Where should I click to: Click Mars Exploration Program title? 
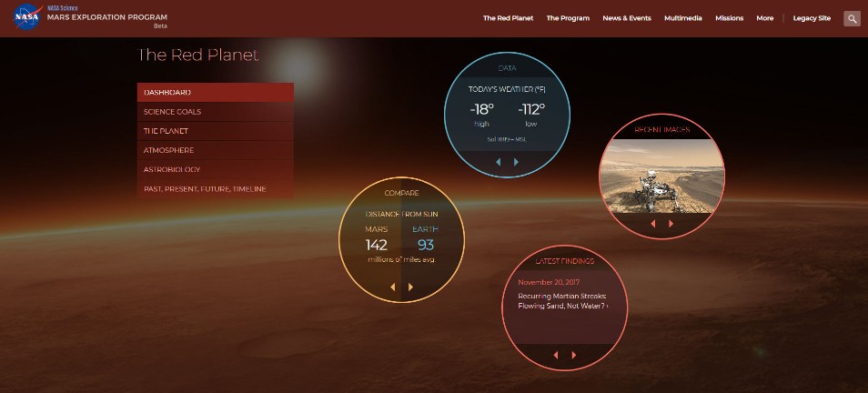(106, 17)
